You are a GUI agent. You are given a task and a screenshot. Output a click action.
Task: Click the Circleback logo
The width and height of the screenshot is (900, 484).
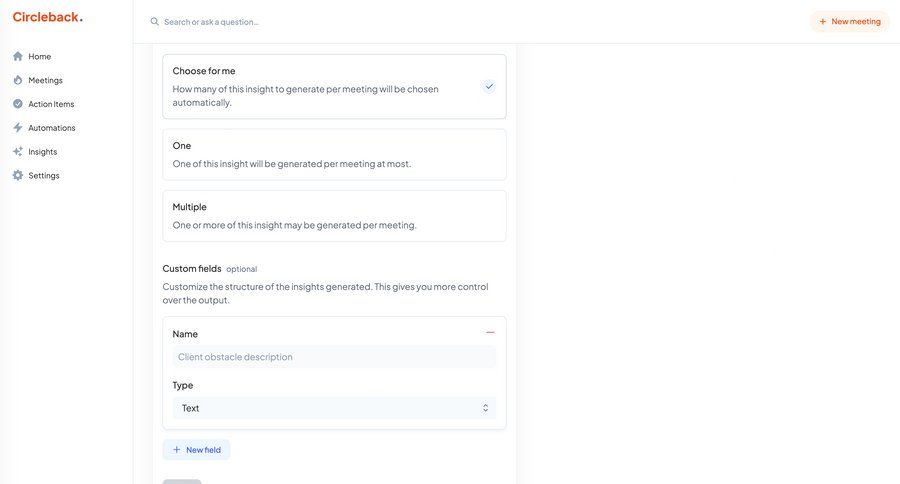[x=47, y=17]
